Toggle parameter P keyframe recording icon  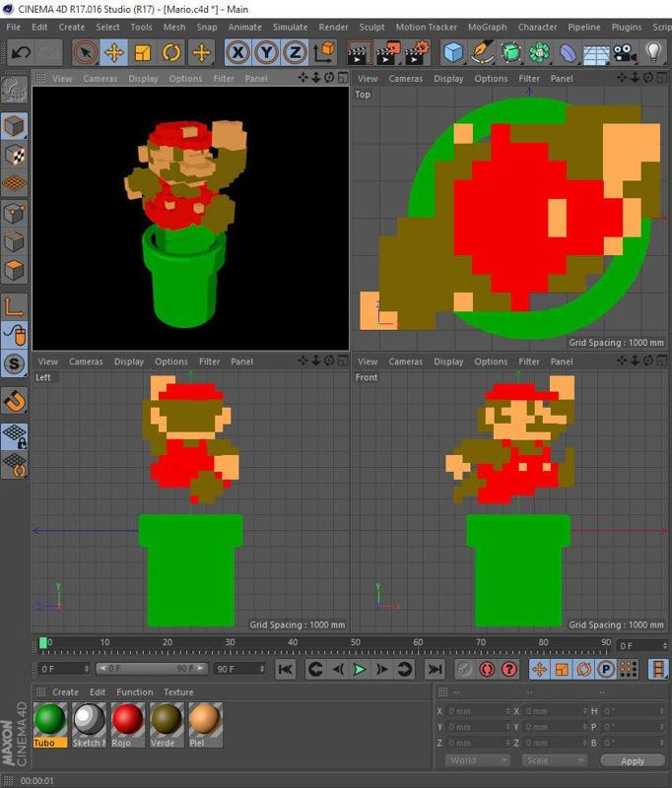(x=606, y=669)
